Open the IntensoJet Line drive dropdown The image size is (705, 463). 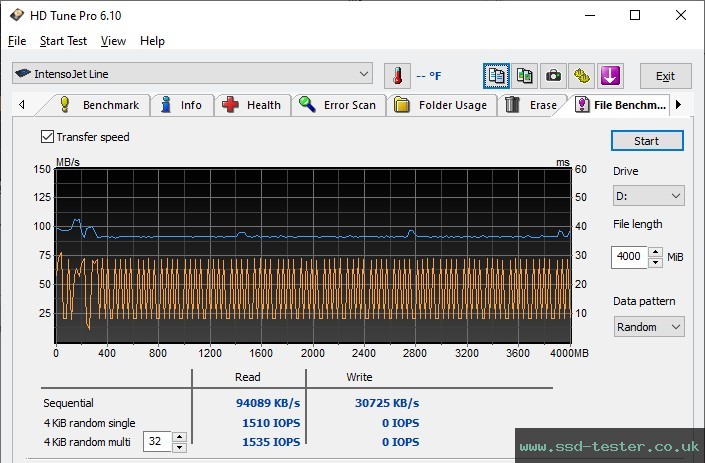point(192,74)
